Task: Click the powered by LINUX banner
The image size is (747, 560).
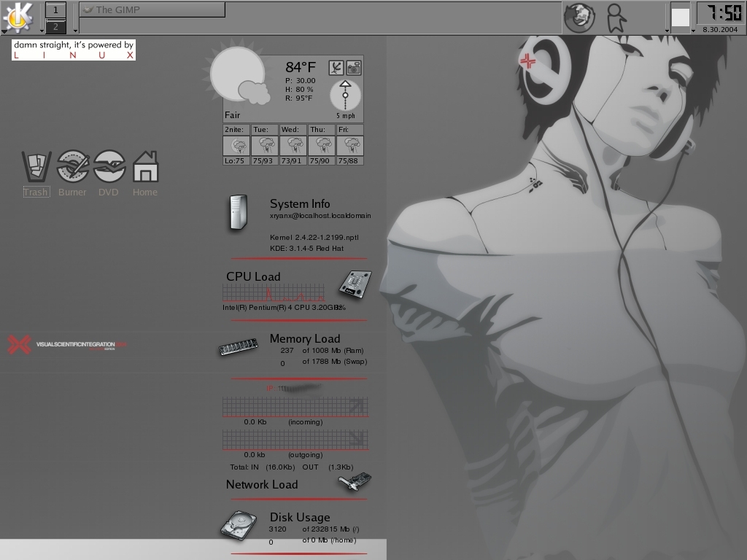Action: pyautogui.click(x=74, y=50)
